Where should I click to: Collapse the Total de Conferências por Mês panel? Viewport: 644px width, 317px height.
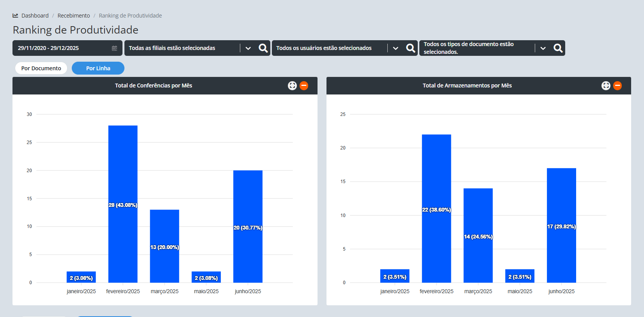304,85
